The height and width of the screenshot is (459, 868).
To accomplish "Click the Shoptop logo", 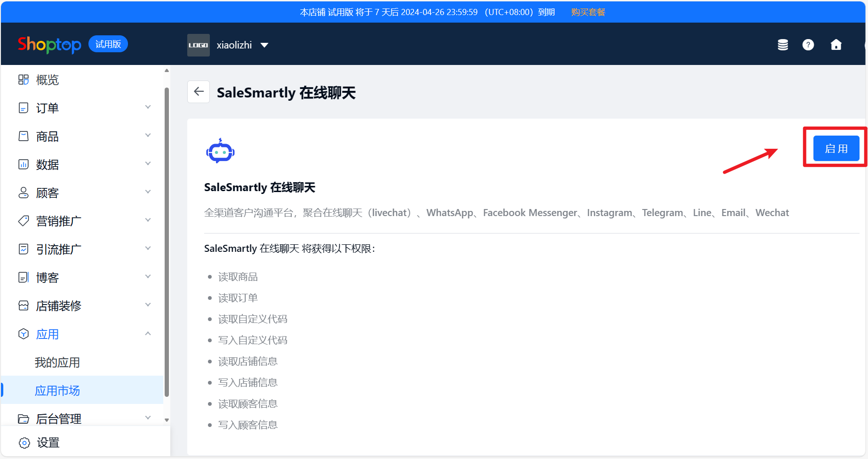I will point(49,45).
